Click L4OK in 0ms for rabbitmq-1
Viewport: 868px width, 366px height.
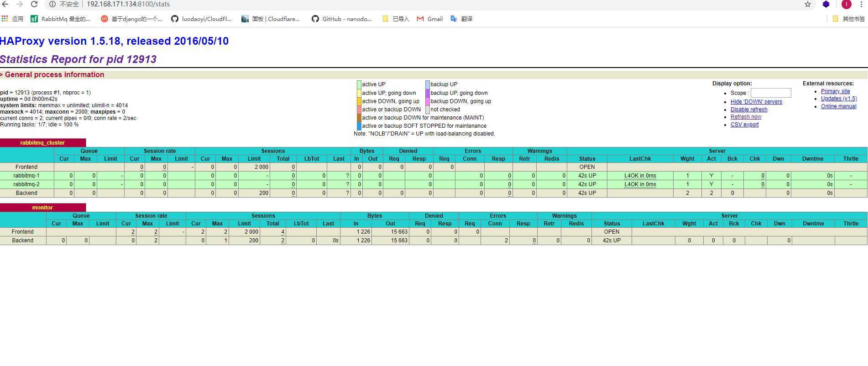coord(640,176)
